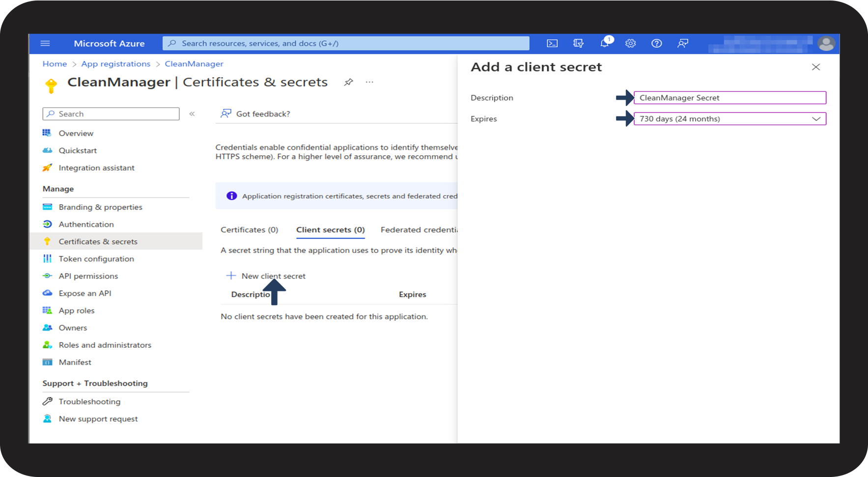
Task: Open the directories and subscriptions filter icon
Action: [x=578, y=43]
